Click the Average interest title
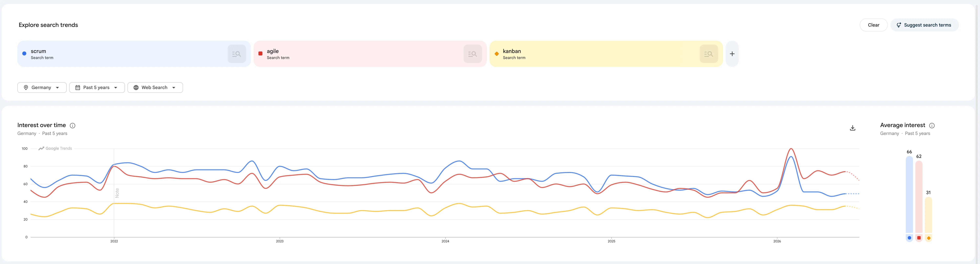This screenshot has height=264, width=980. click(x=902, y=125)
